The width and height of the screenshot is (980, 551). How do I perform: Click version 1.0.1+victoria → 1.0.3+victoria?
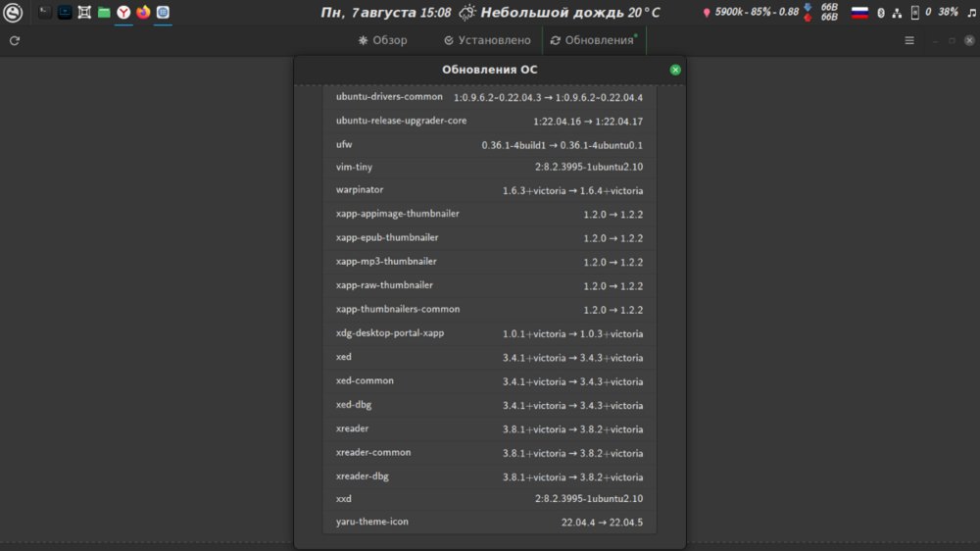click(572, 334)
